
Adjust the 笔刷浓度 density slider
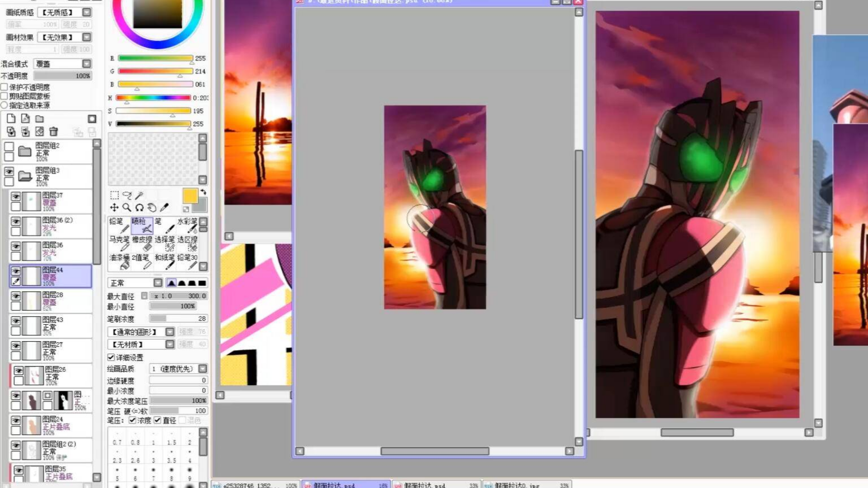[179, 319]
